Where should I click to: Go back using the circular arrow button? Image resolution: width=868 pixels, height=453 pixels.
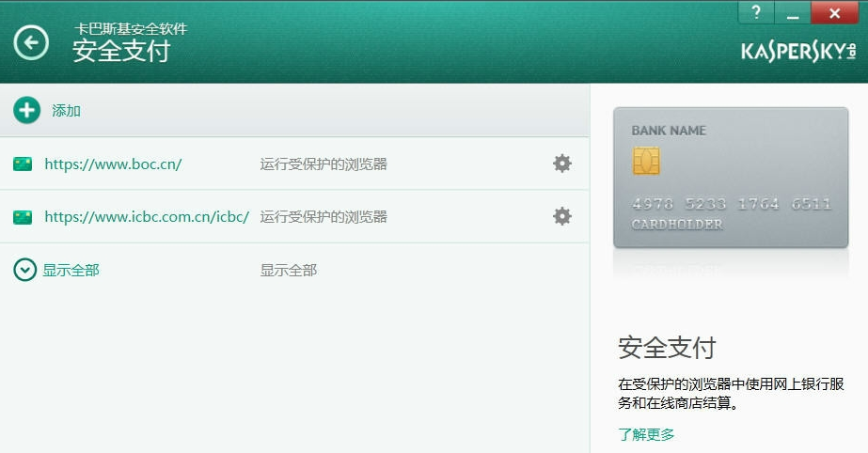[x=31, y=42]
